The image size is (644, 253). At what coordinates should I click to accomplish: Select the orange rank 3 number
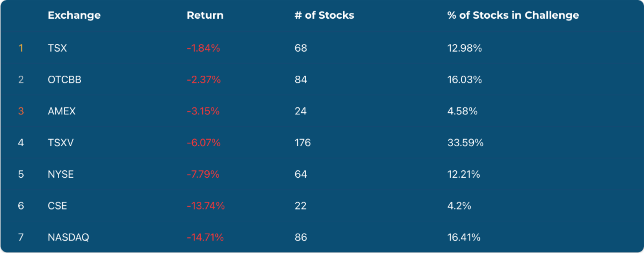pos(21,111)
